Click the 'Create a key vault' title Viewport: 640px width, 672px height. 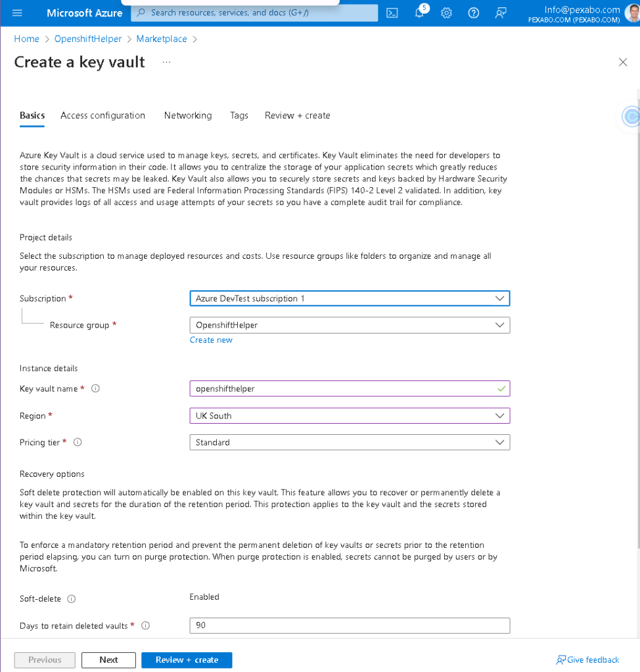pos(80,62)
